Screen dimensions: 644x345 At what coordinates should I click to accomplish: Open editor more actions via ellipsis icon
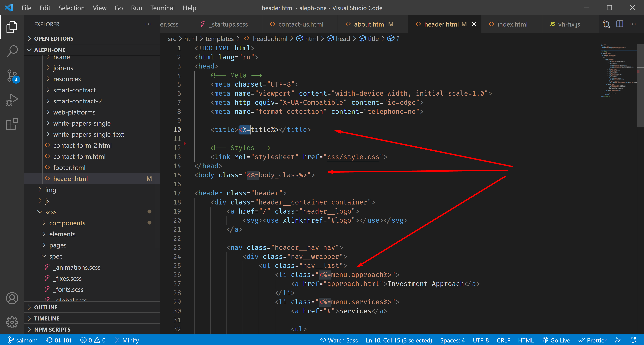pos(633,24)
